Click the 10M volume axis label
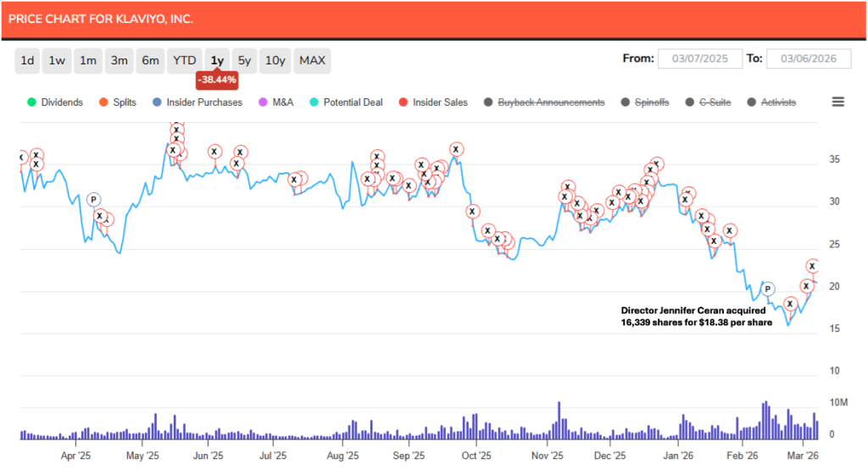 click(x=838, y=402)
